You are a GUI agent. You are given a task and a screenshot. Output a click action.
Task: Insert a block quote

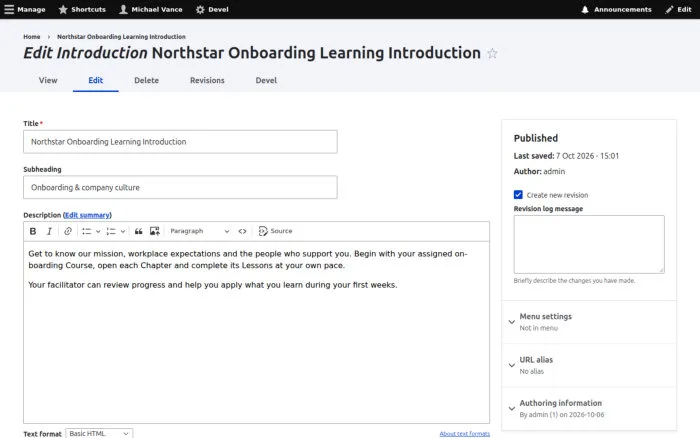click(x=138, y=231)
